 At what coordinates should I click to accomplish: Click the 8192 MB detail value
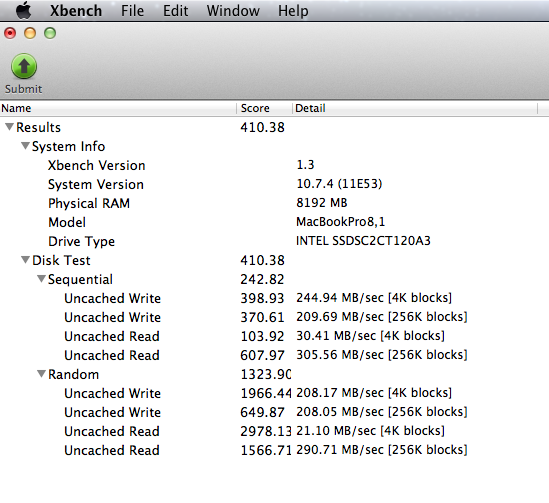click(322, 203)
